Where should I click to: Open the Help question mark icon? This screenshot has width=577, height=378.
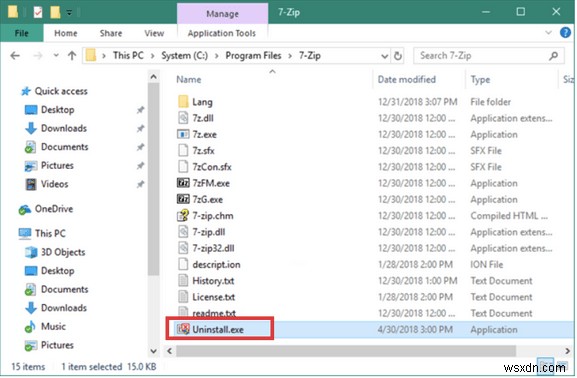pos(565,33)
